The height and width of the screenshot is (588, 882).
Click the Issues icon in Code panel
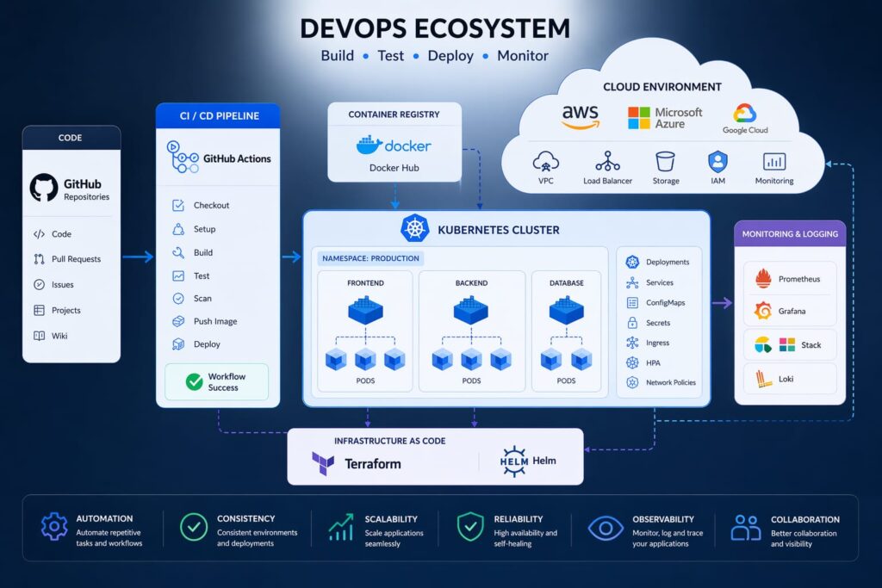coord(39,284)
